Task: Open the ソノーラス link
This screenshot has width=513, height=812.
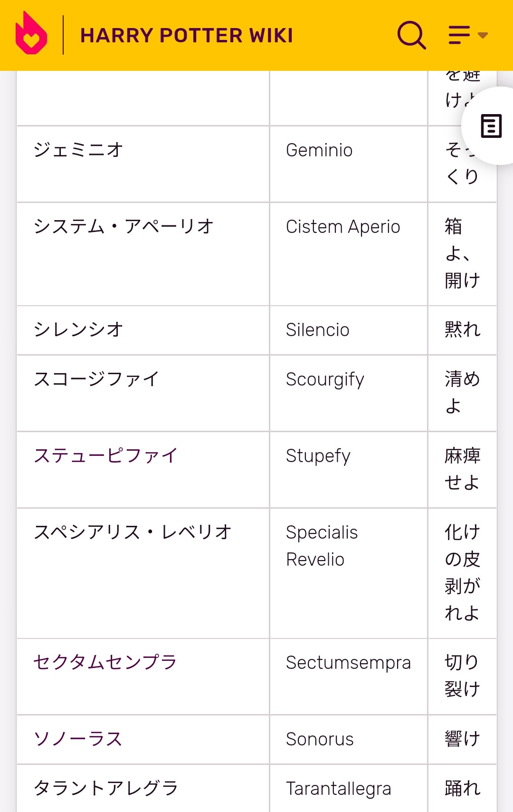Action: point(78,739)
